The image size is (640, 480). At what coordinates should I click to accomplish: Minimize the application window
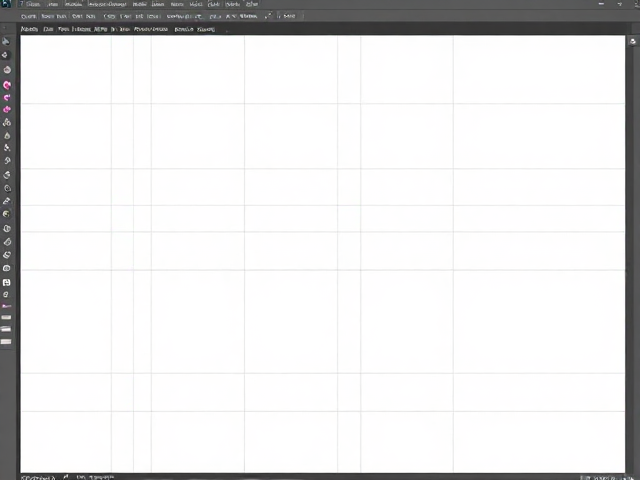(x=601, y=4)
